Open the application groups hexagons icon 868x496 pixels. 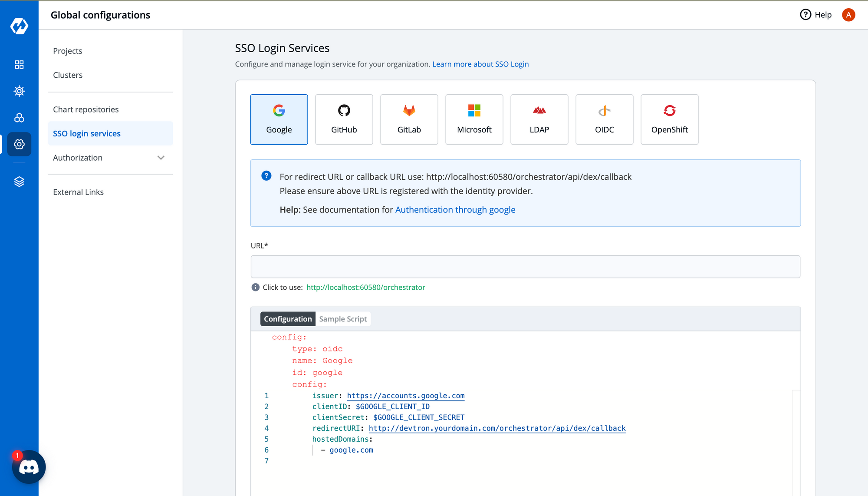click(x=19, y=118)
